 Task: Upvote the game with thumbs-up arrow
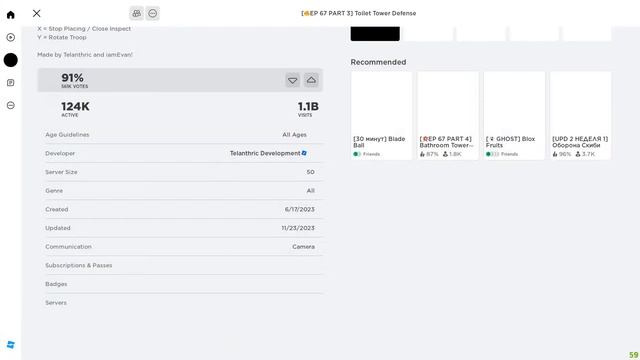pyautogui.click(x=311, y=80)
